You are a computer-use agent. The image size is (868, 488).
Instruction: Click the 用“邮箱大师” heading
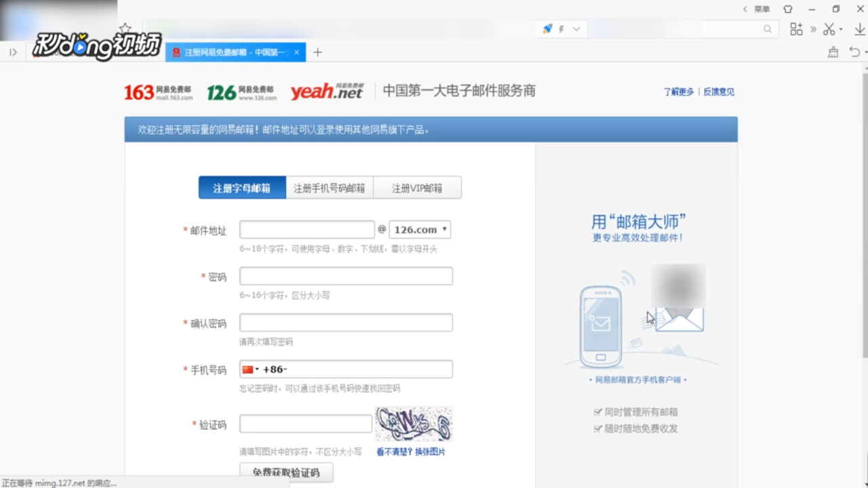tap(638, 222)
